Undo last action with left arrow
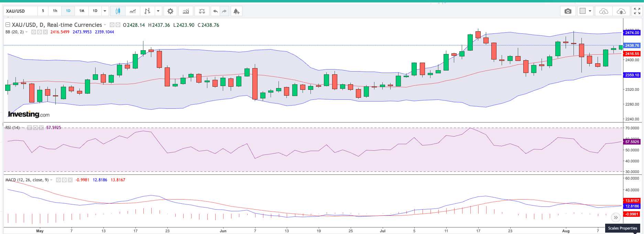644x234 pixels. tap(215, 11)
